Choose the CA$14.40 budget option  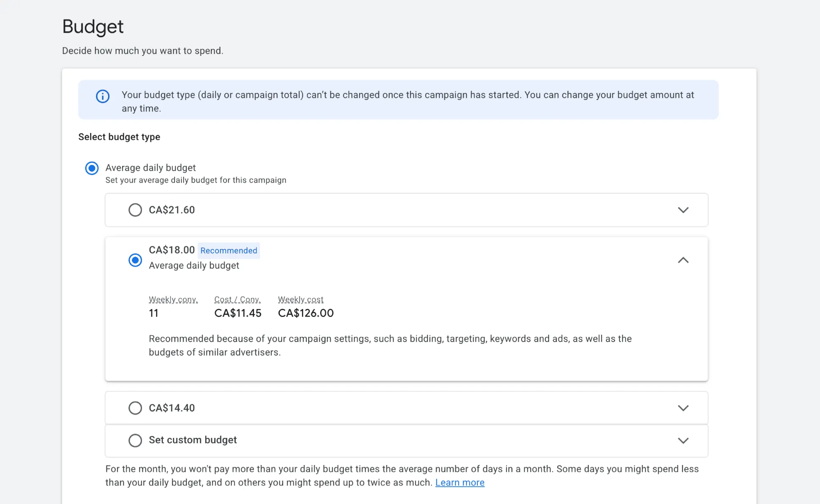pyautogui.click(x=135, y=408)
